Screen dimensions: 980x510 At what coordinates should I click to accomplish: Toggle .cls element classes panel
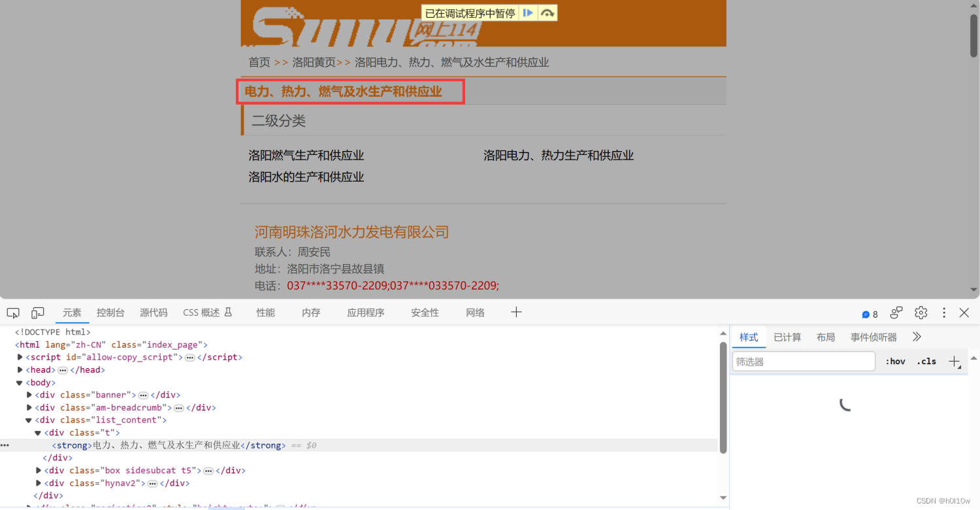926,362
